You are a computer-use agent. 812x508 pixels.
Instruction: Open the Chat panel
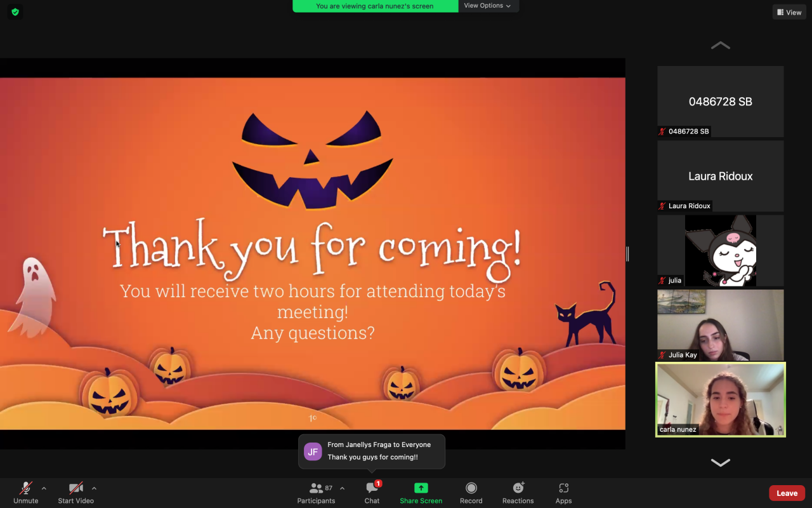372,493
